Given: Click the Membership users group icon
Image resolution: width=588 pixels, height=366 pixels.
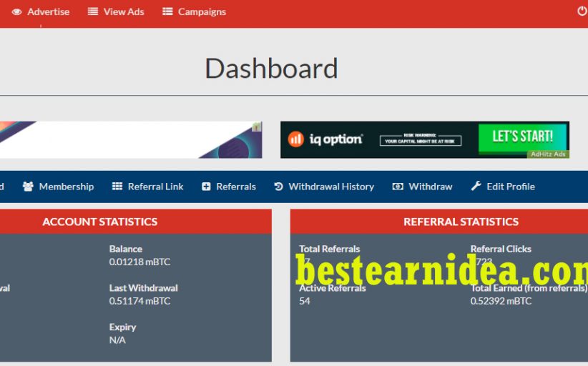Looking at the screenshot, I should [28, 187].
